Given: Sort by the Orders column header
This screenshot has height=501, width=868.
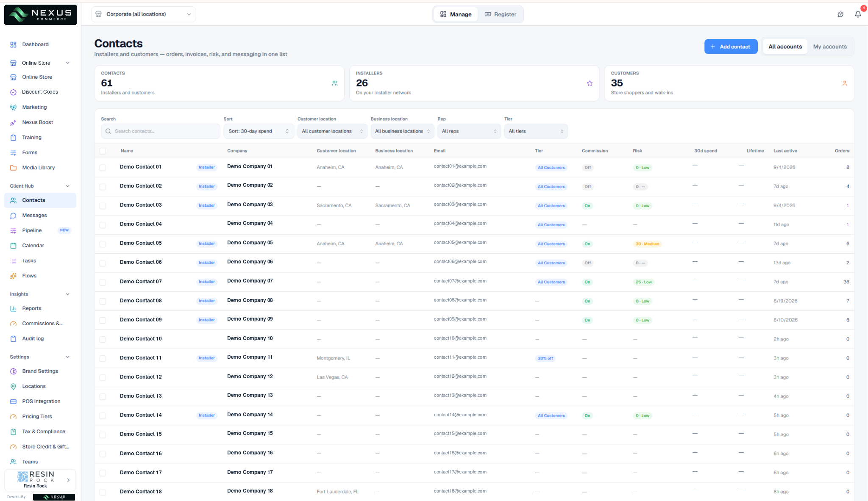Looking at the screenshot, I should (842, 151).
